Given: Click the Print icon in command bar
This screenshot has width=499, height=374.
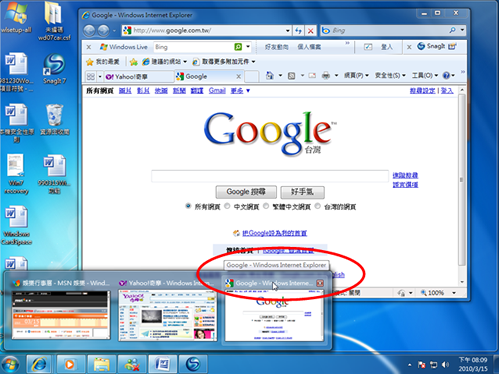Looking at the screenshot, I should (326, 76).
